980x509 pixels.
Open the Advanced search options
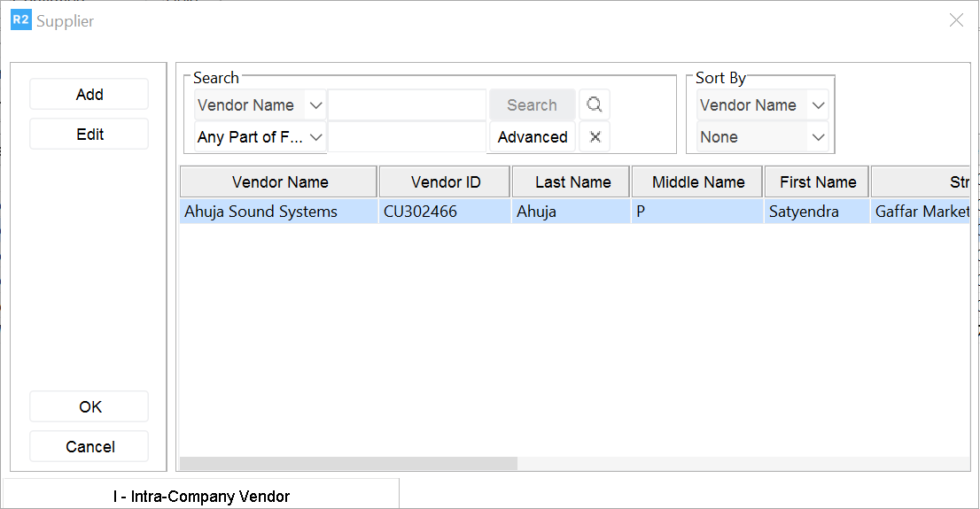click(533, 137)
